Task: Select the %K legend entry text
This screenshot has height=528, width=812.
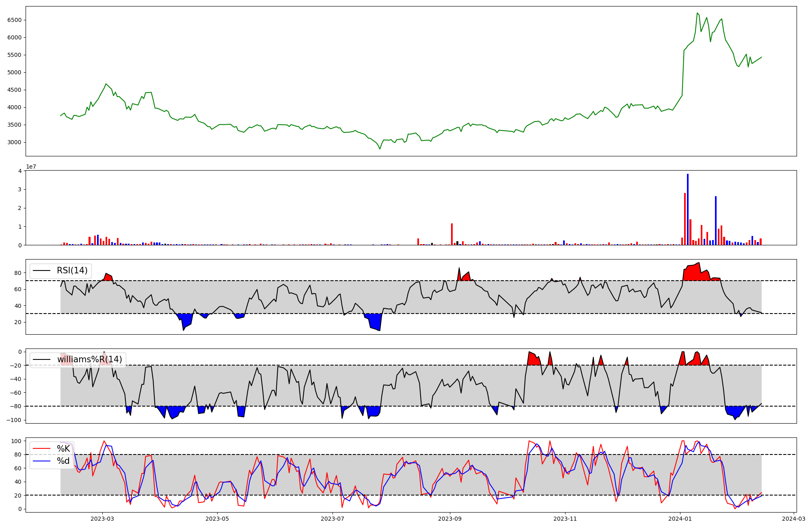Action: pyautogui.click(x=63, y=449)
